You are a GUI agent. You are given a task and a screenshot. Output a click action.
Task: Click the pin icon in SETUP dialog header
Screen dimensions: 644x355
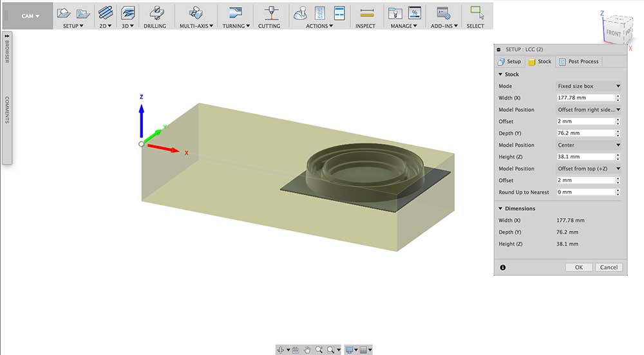(498, 49)
